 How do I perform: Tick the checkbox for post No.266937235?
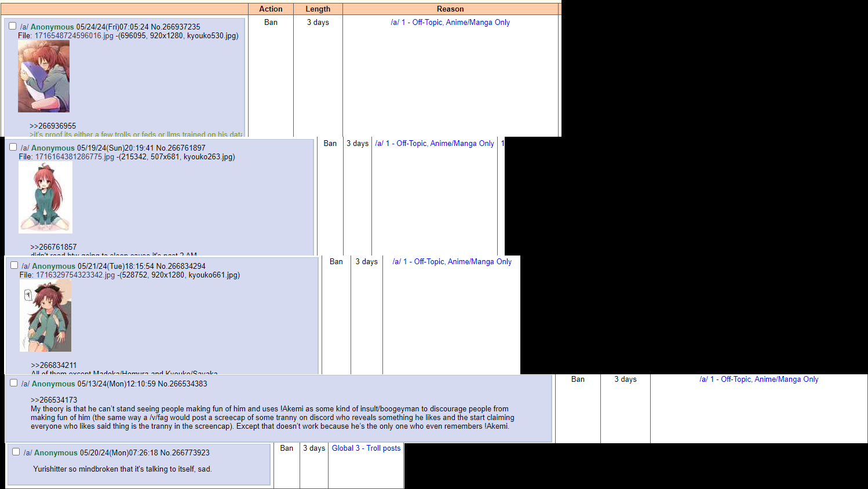(12, 26)
